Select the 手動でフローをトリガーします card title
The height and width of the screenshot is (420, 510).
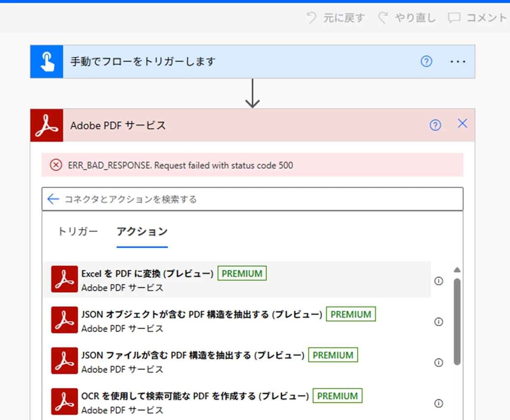pyautogui.click(x=143, y=62)
